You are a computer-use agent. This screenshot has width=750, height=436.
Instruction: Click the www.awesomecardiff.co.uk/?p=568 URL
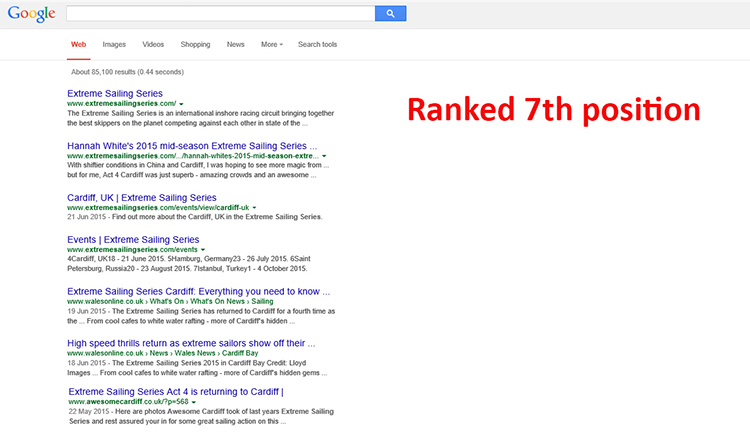128,402
